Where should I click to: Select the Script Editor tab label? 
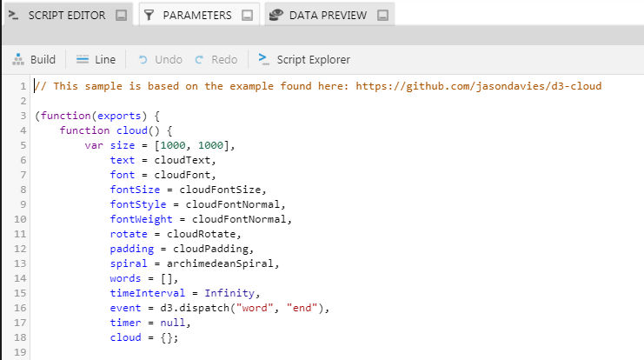click(x=67, y=16)
